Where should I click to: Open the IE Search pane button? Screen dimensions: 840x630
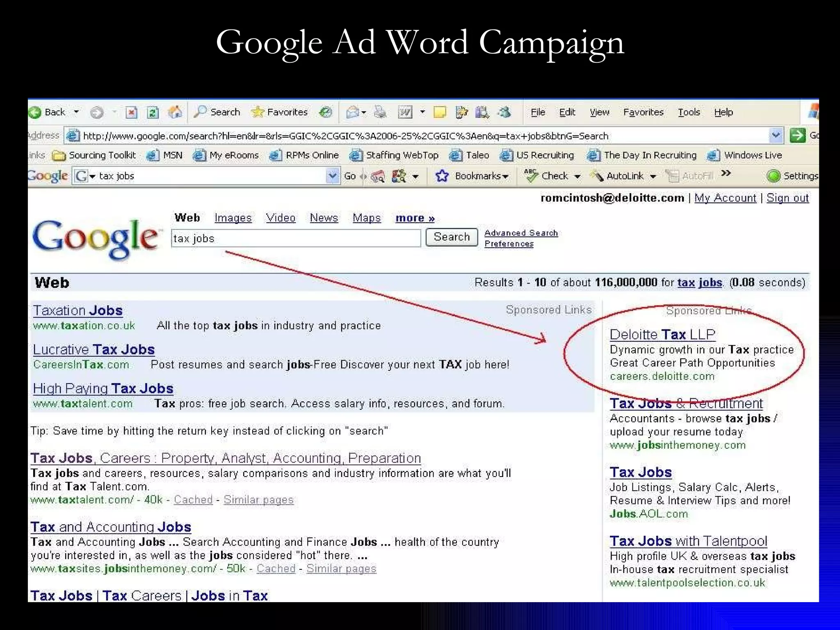click(217, 112)
